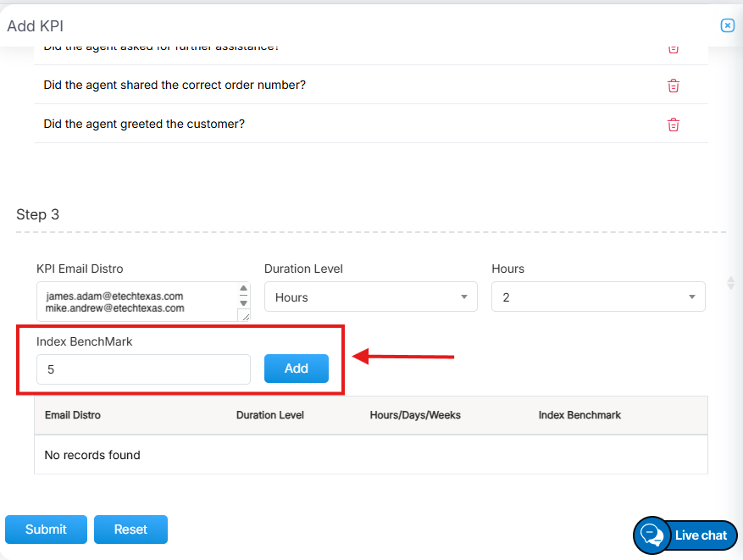Image resolution: width=743 pixels, height=560 pixels.
Task: Click the Reset button
Action: click(130, 530)
